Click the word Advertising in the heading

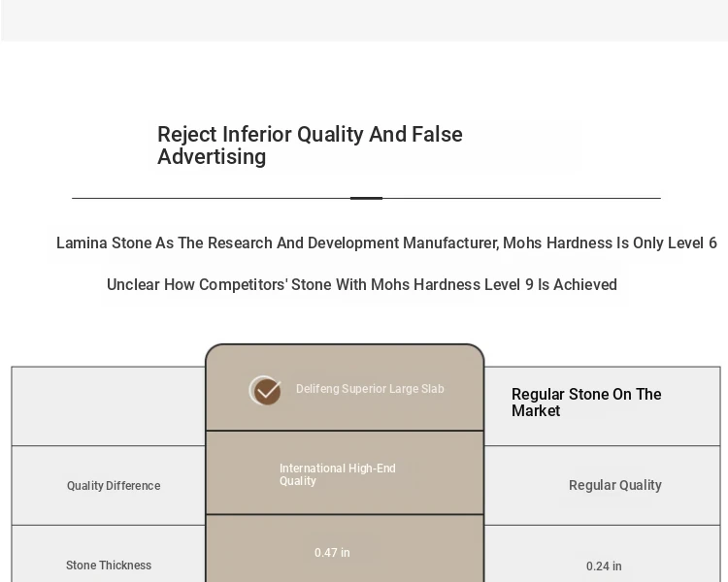[x=212, y=157]
